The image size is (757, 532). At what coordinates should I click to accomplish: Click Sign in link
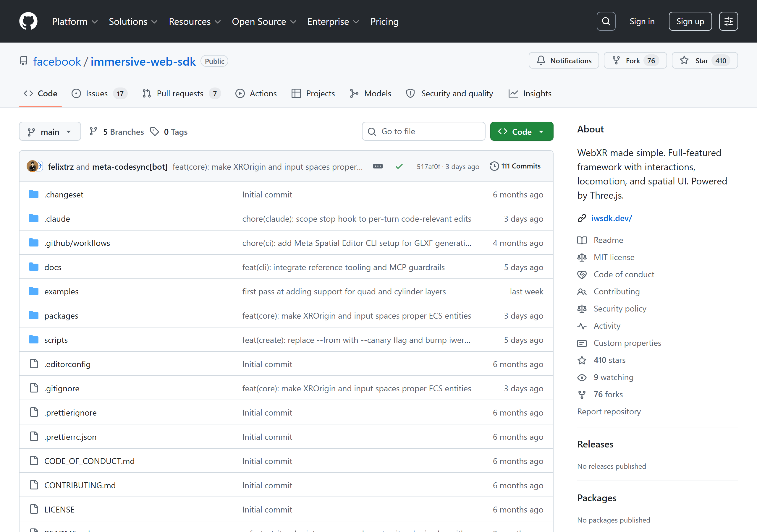click(642, 21)
